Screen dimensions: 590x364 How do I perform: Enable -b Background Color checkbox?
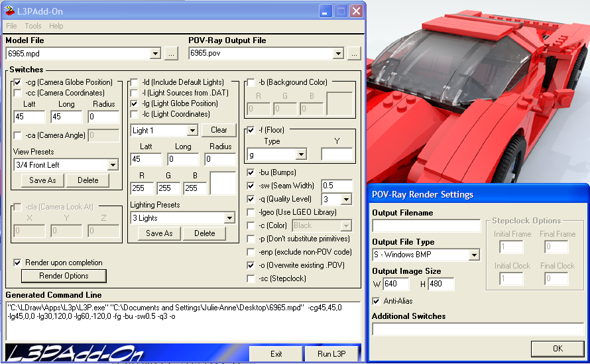pyautogui.click(x=251, y=82)
